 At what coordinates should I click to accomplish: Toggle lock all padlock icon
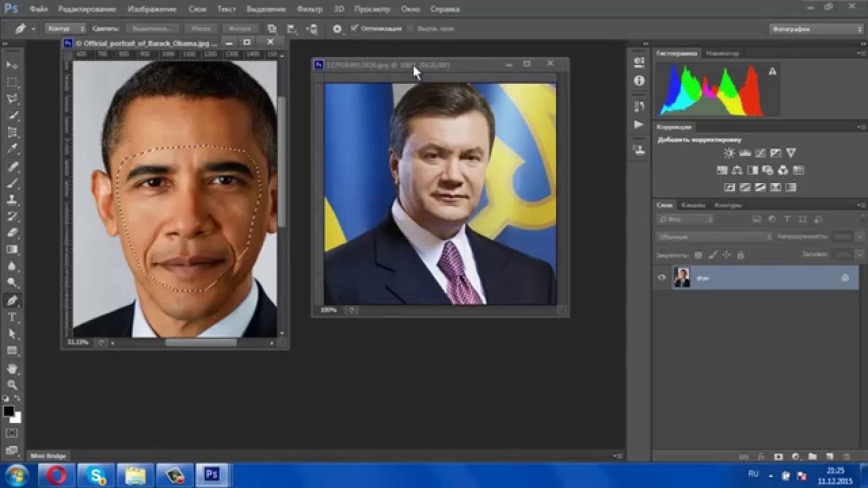pyautogui.click(x=740, y=255)
